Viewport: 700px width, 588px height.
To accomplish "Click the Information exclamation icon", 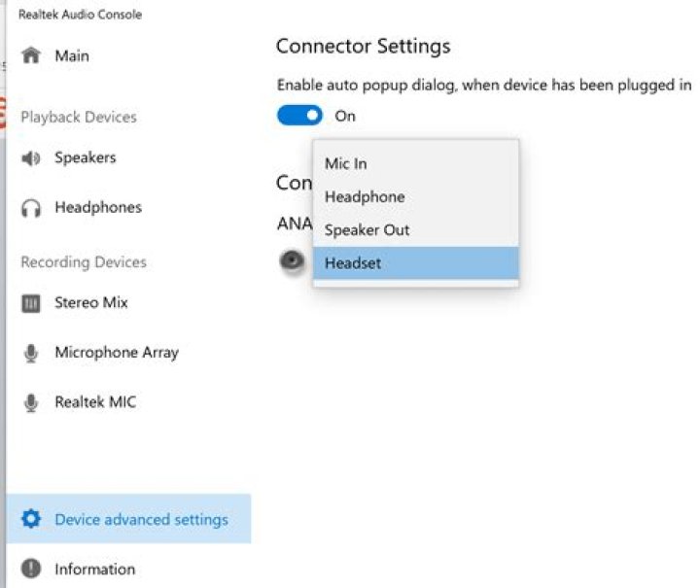I will [31, 569].
